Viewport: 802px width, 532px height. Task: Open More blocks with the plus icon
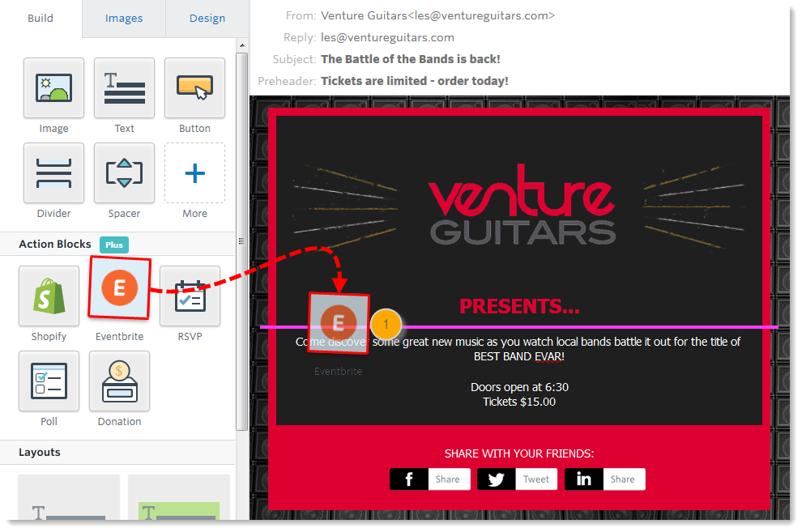click(195, 173)
